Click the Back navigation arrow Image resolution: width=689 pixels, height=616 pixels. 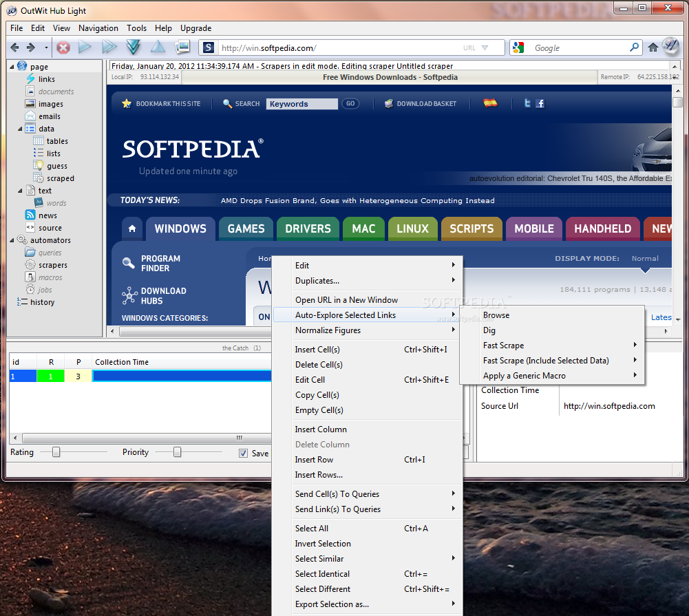click(14, 47)
